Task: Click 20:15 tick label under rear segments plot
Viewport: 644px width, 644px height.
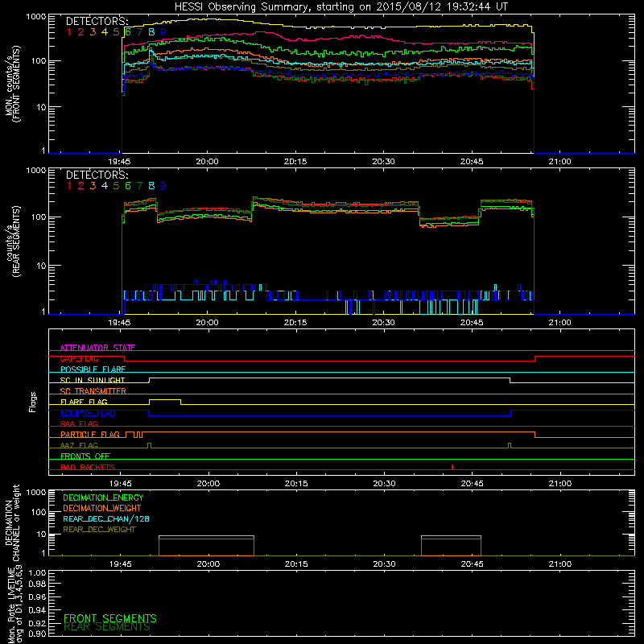Action: tap(295, 323)
